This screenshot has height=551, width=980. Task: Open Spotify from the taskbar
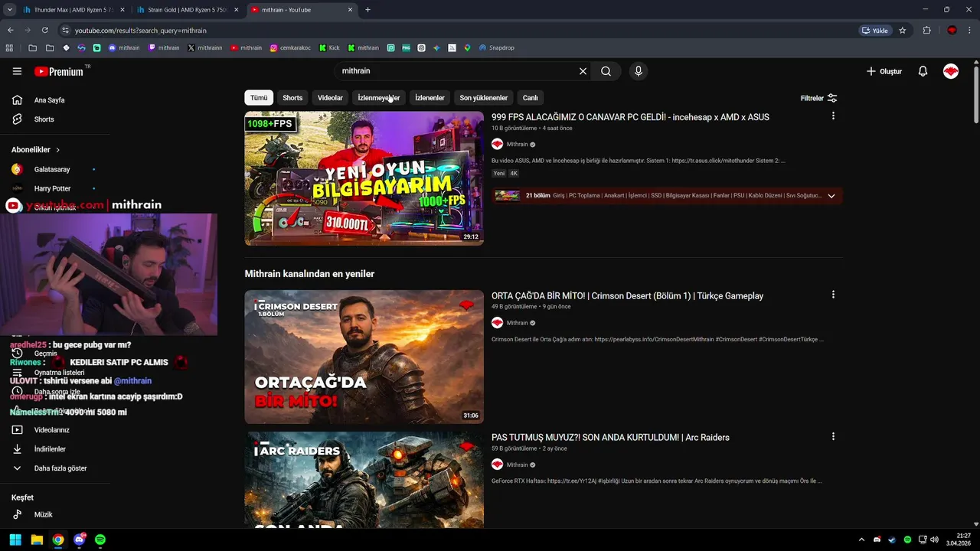tap(100, 540)
